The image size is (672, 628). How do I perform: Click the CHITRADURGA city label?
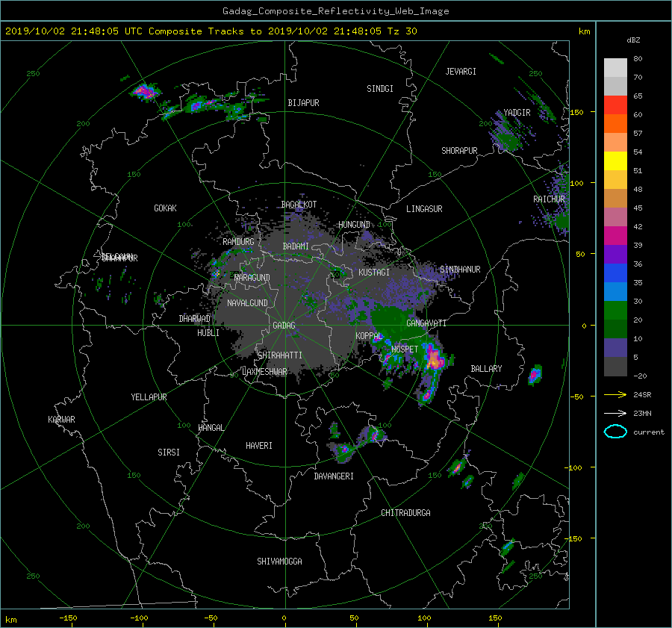coord(406,513)
